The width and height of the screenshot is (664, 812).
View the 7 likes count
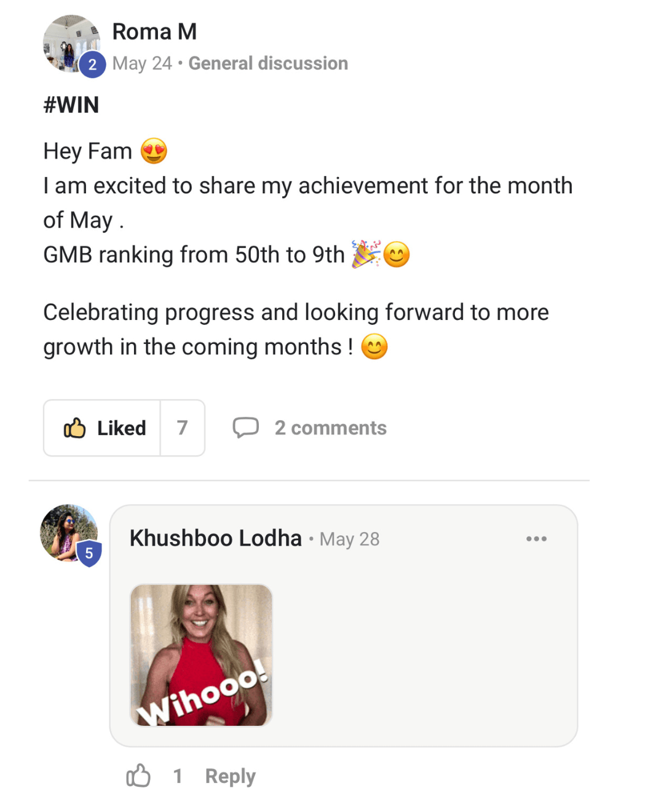point(182,428)
